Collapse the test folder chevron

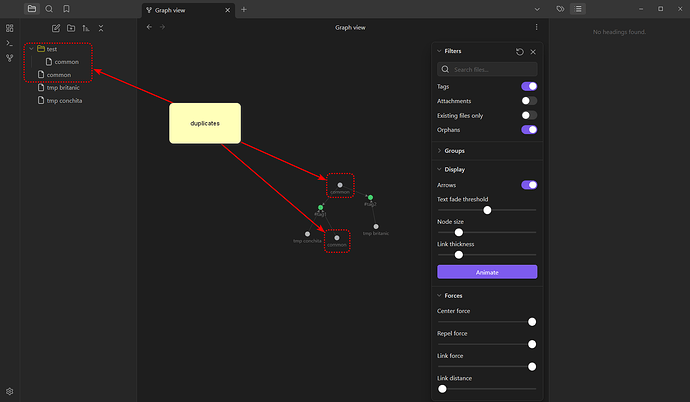click(x=31, y=49)
